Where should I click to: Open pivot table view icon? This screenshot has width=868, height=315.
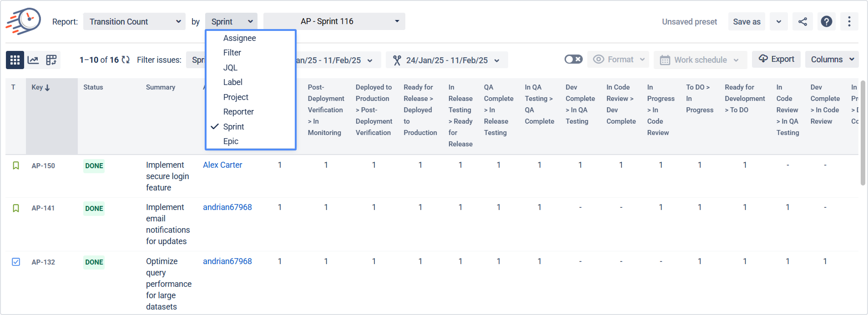[x=51, y=60]
